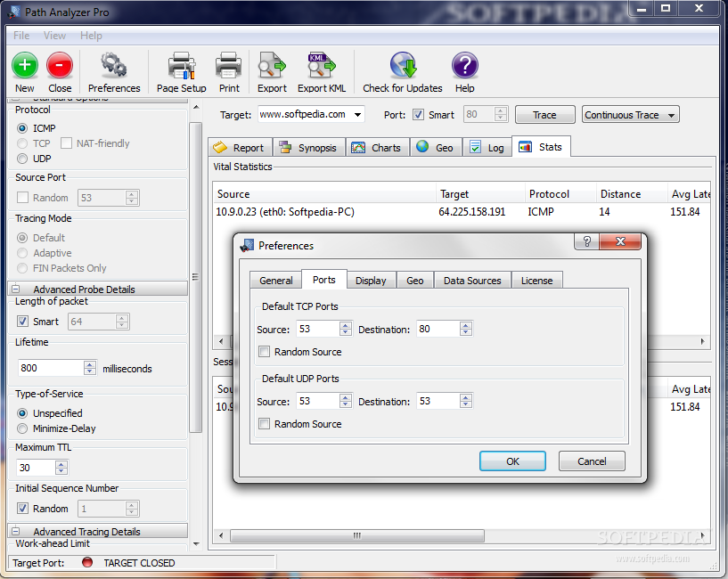
Task: Switch to Data Sources preferences tab
Action: [x=472, y=281]
